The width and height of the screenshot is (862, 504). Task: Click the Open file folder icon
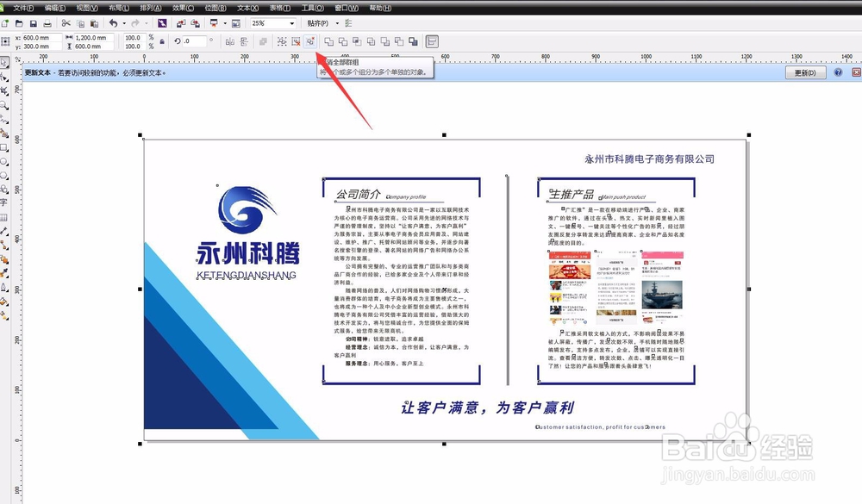[x=19, y=23]
